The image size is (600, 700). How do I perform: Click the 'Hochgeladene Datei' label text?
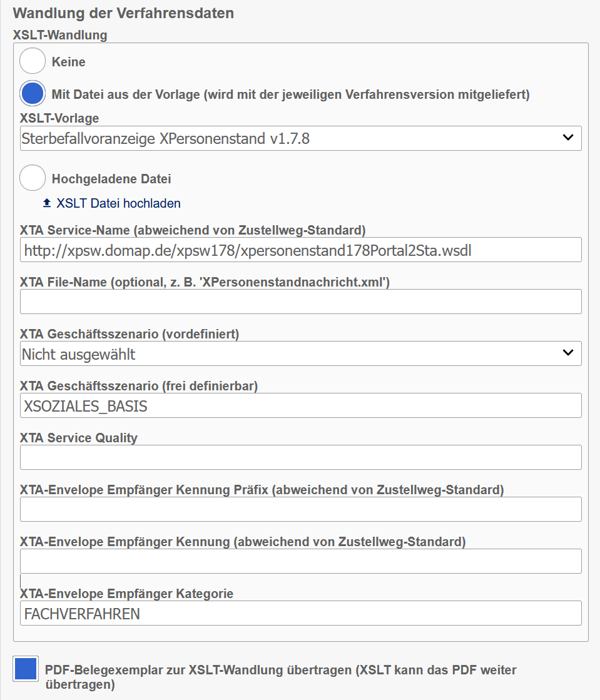click(111, 179)
